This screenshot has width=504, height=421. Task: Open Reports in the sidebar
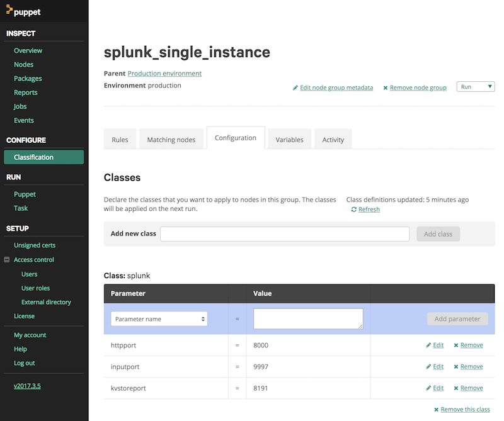tap(25, 93)
